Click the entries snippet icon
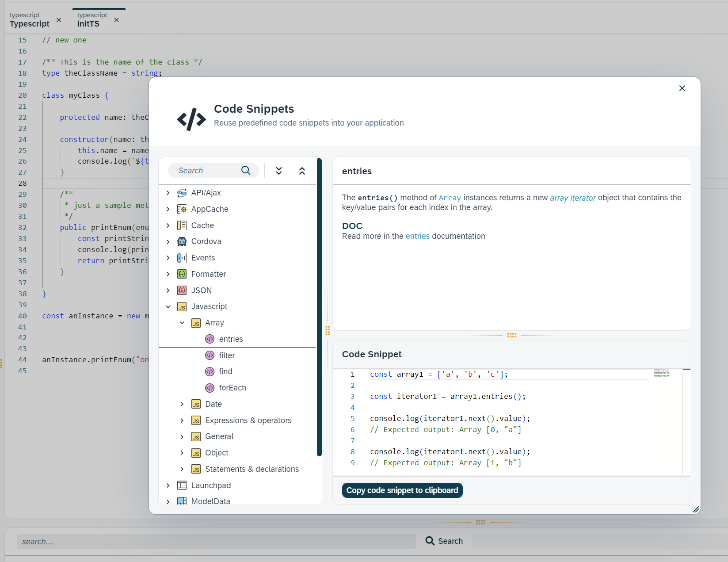Image resolution: width=728 pixels, height=562 pixels. pyautogui.click(x=210, y=339)
